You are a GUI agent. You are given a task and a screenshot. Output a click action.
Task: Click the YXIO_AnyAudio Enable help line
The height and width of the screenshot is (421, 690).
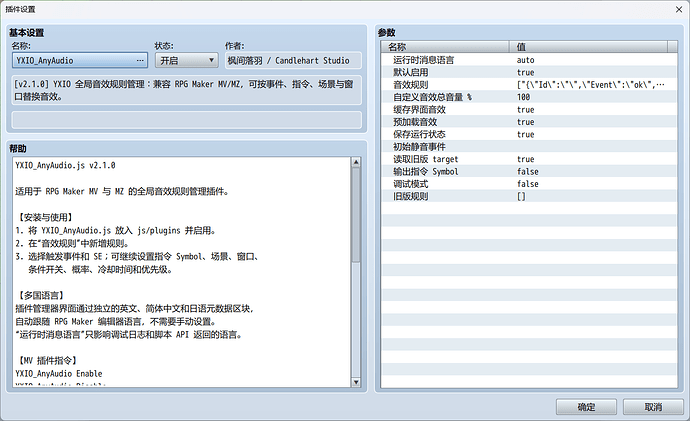[59, 373]
